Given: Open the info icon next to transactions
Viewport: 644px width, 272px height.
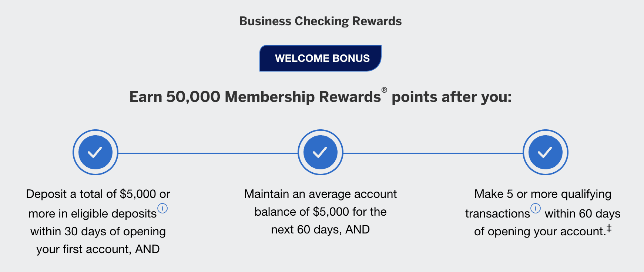Looking at the screenshot, I should (536, 208).
